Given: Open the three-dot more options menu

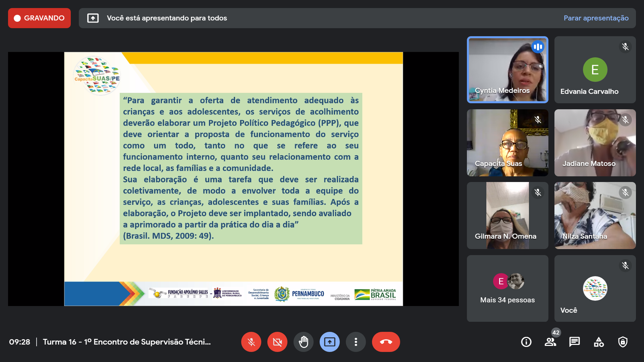Looking at the screenshot, I should [x=356, y=342].
